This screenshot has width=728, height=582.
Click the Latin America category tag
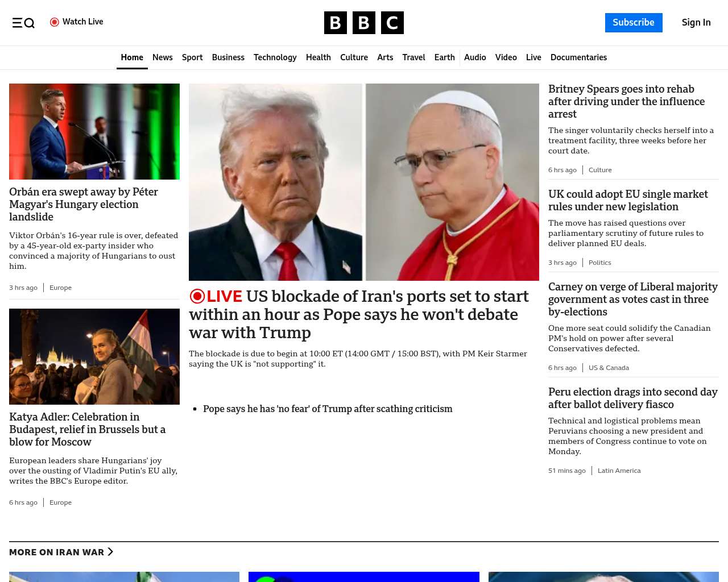[619, 471]
